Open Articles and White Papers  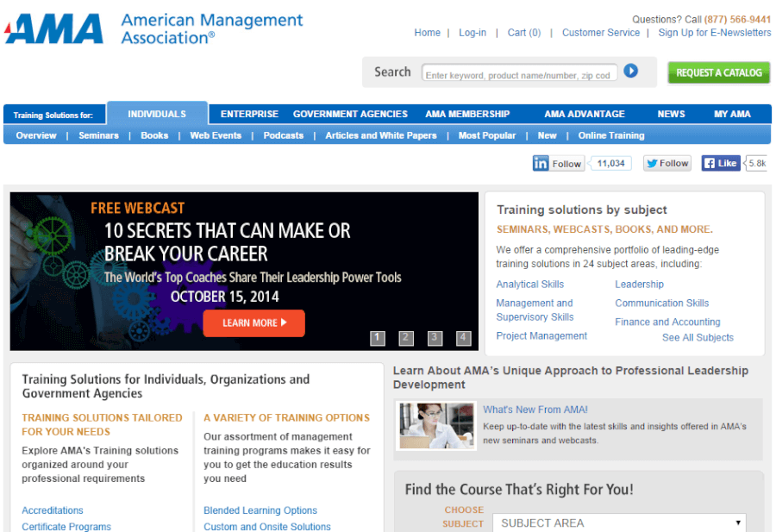click(x=381, y=135)
